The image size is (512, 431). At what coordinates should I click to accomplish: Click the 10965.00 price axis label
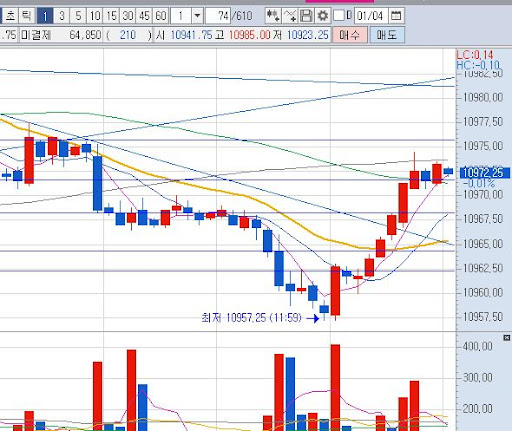pos(483,244)
